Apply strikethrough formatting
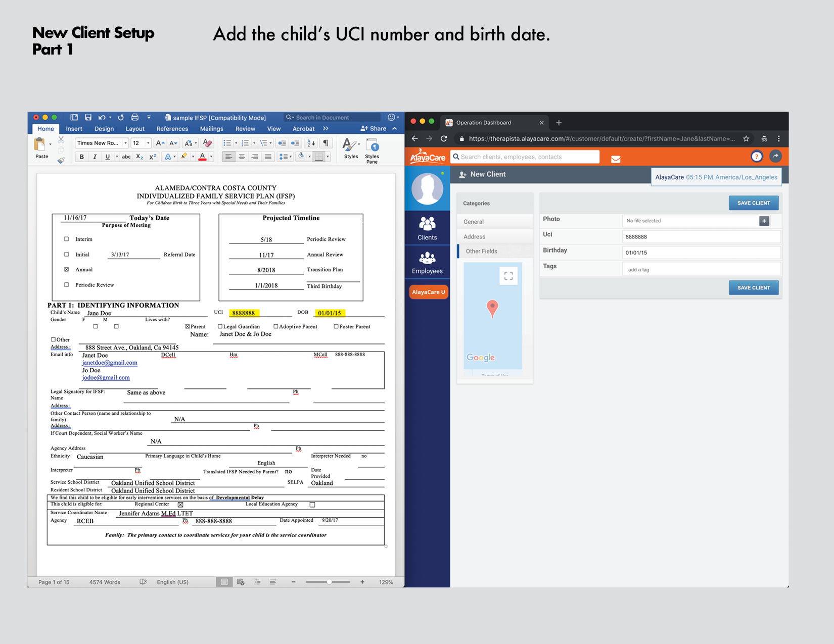Viewport: 834px width, 644px height. [126, 157]
